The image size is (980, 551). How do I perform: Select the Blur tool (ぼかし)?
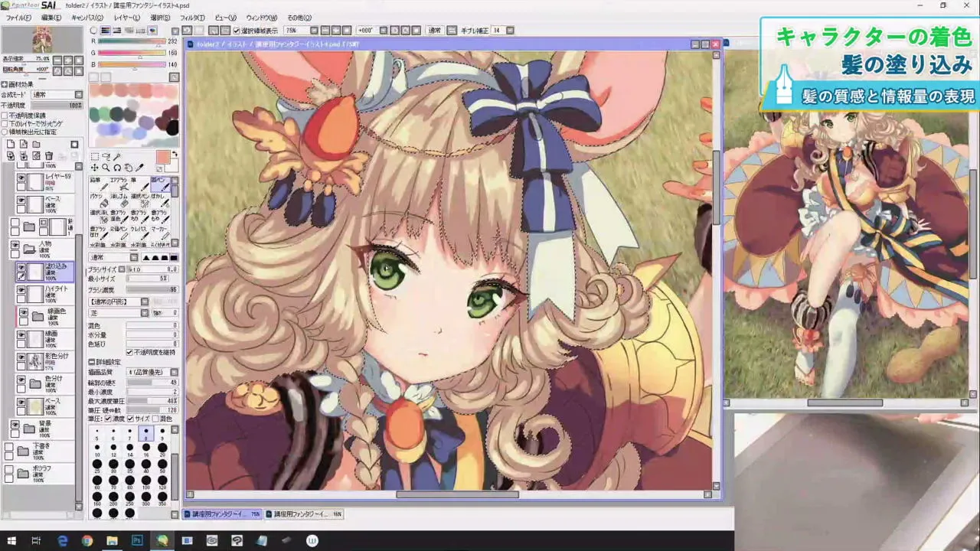click(x=162, y=201)
